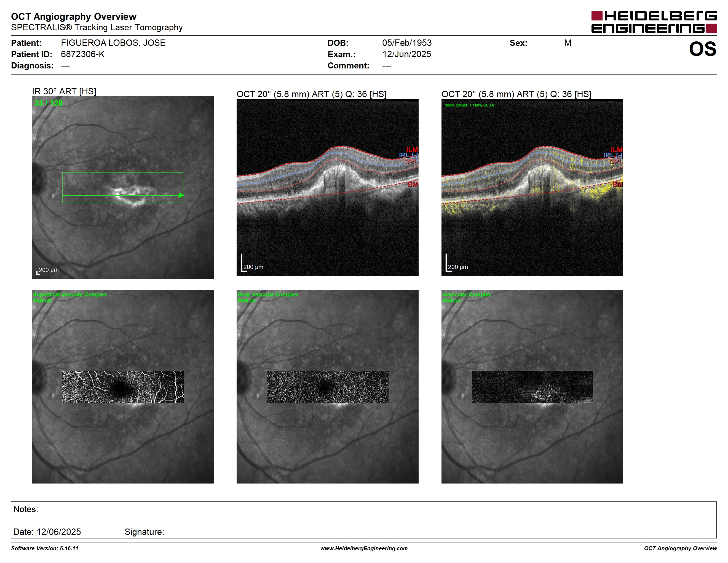
Task: Click the Avascular Complex green label
Action: pyautogui.click(x=466, y=294)
